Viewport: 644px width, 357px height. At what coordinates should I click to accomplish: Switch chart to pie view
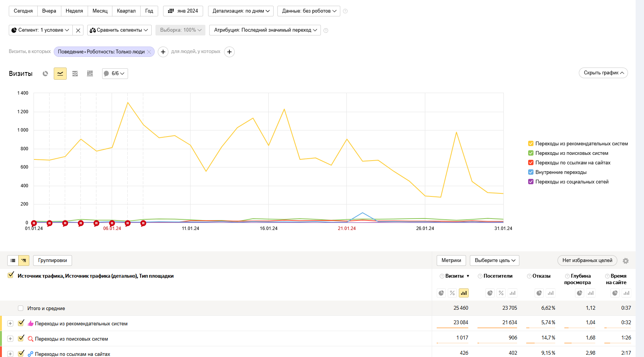tap(45, 74)
